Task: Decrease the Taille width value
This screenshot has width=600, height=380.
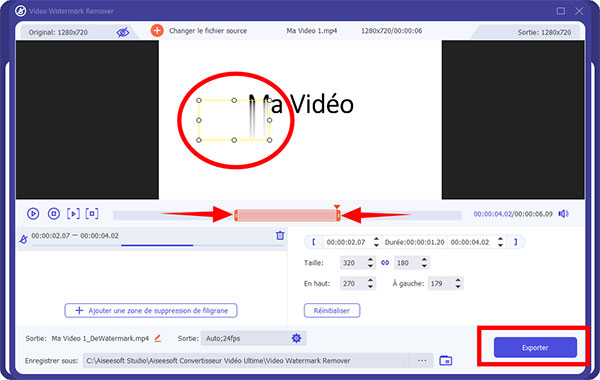Action: click(x=370, y=266)
